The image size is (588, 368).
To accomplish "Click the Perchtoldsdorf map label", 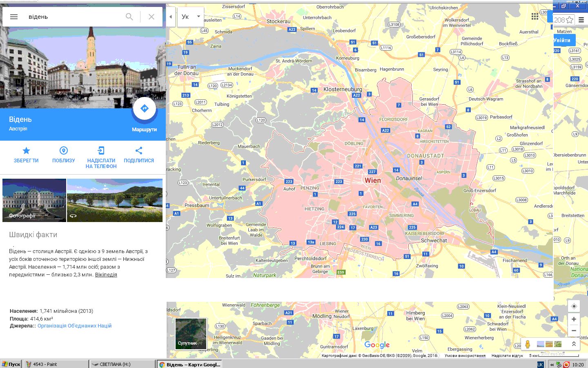I will (310, 258).
